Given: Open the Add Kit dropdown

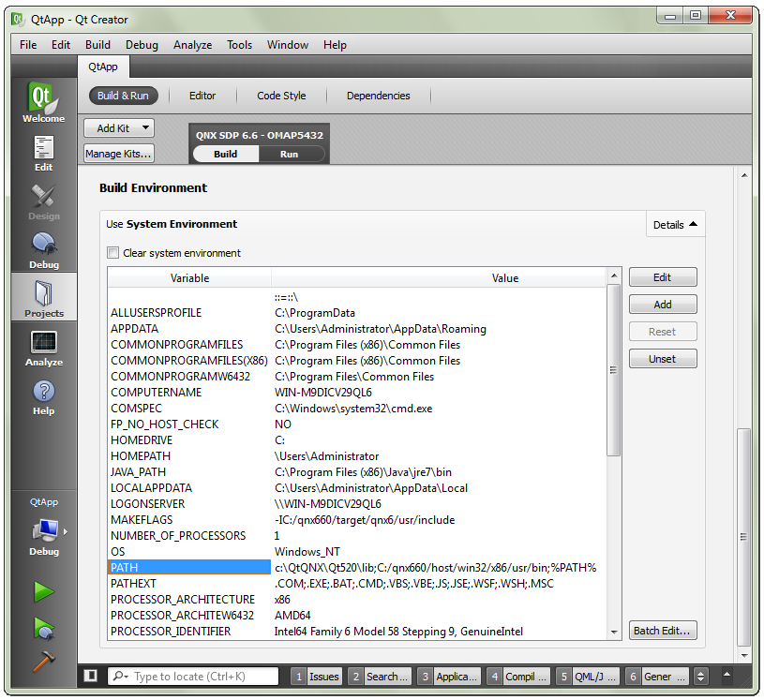Looking at the screenshot, I should [x=118, y=128].
